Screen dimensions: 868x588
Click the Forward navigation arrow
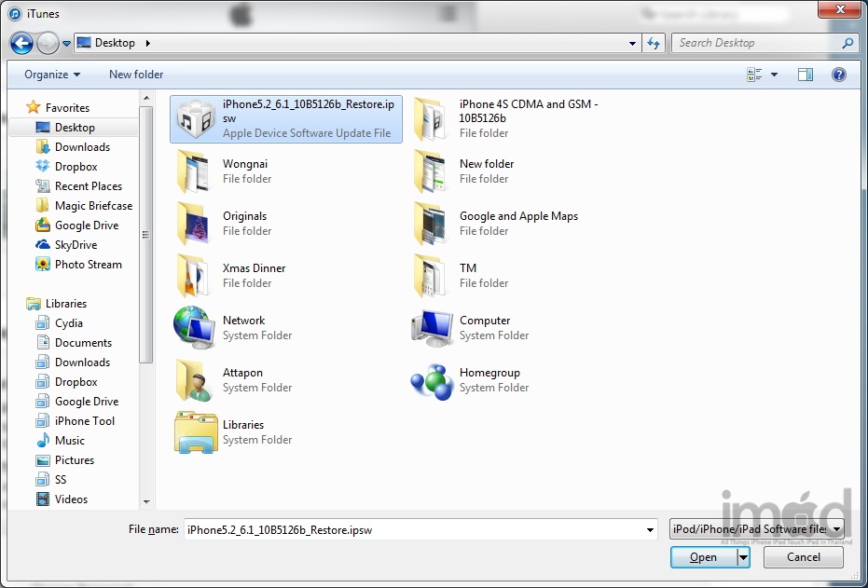pyautogui.click(x=48, y=43)
